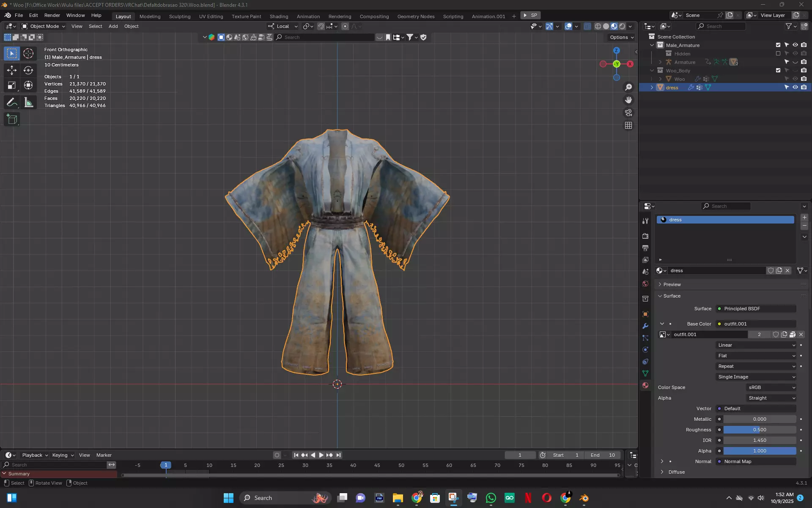The image size is (812, 508).
Task: Add a new material slot with plus
Action: 804,218
